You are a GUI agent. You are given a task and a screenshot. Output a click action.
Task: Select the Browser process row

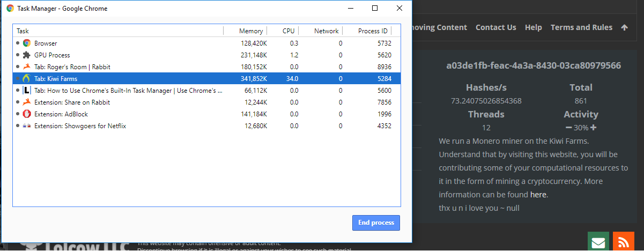click(206, 43)
